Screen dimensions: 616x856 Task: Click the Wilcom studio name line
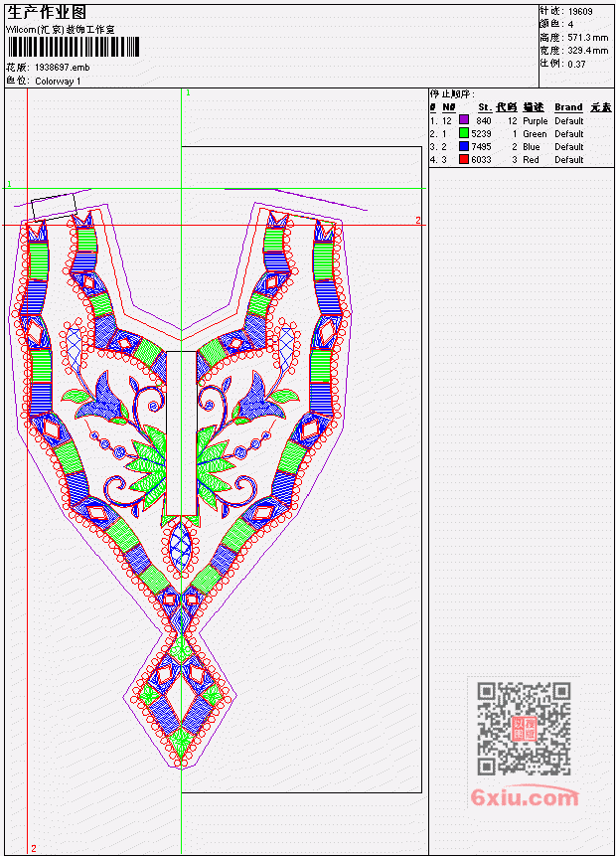pos(61,30)
